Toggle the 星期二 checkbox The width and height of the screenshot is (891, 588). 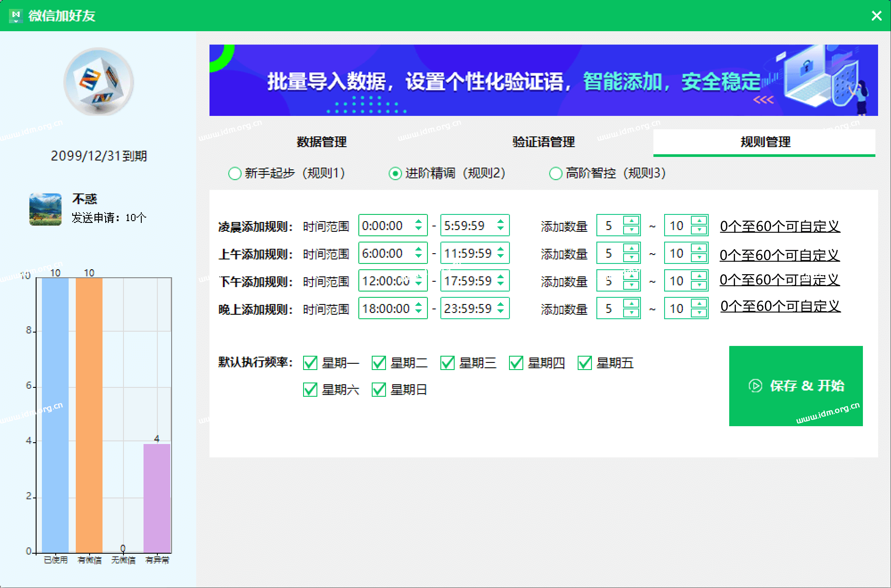[x=379, y=363]
